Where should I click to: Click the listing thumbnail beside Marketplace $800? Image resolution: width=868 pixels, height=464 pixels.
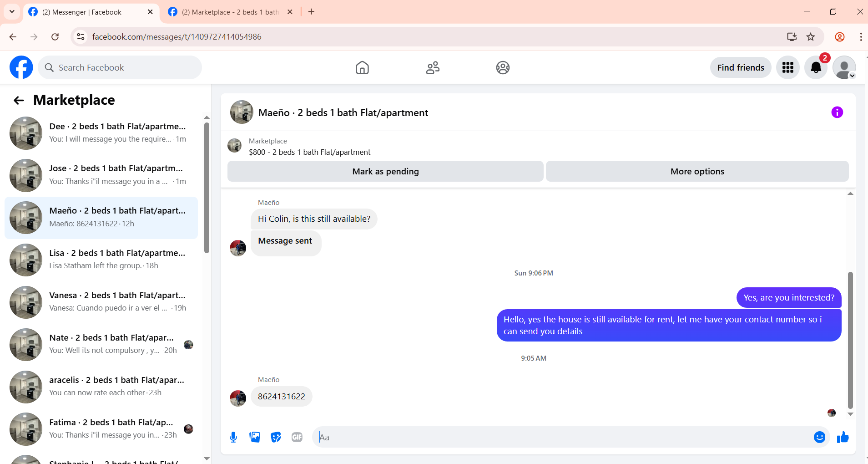point(234,146)
